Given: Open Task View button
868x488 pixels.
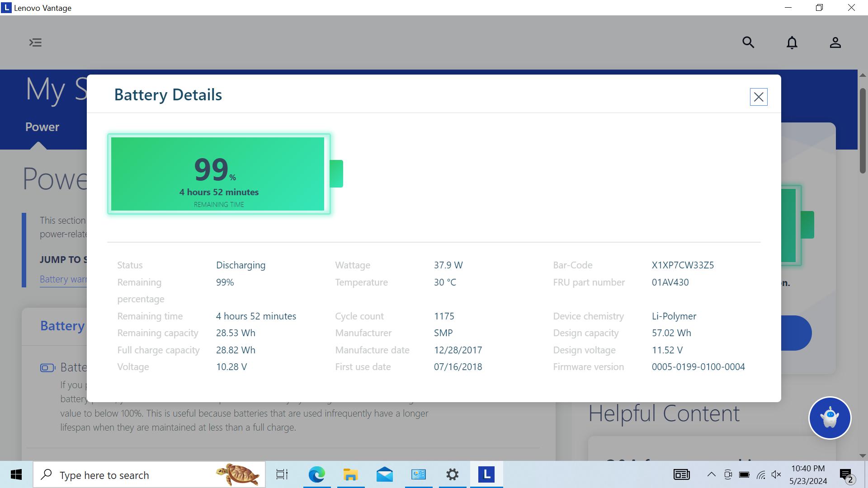Looking at the screenshot, I should (282, 474).
